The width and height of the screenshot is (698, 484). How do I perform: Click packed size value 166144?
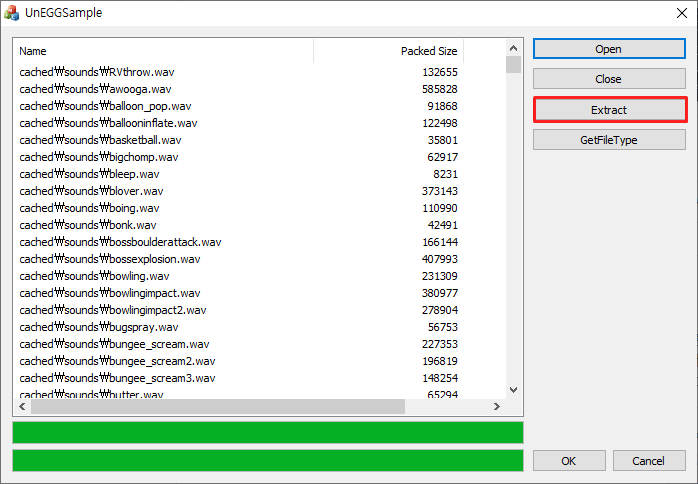440,242
